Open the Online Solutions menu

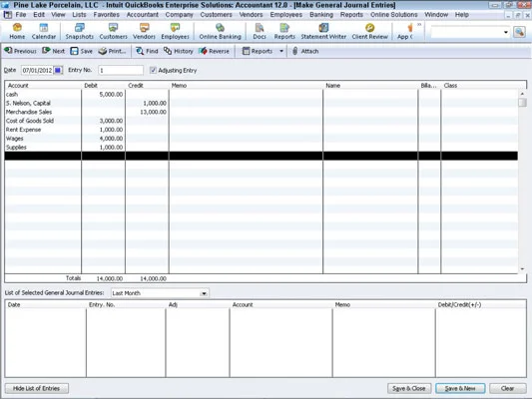click(x=394, y=15)
